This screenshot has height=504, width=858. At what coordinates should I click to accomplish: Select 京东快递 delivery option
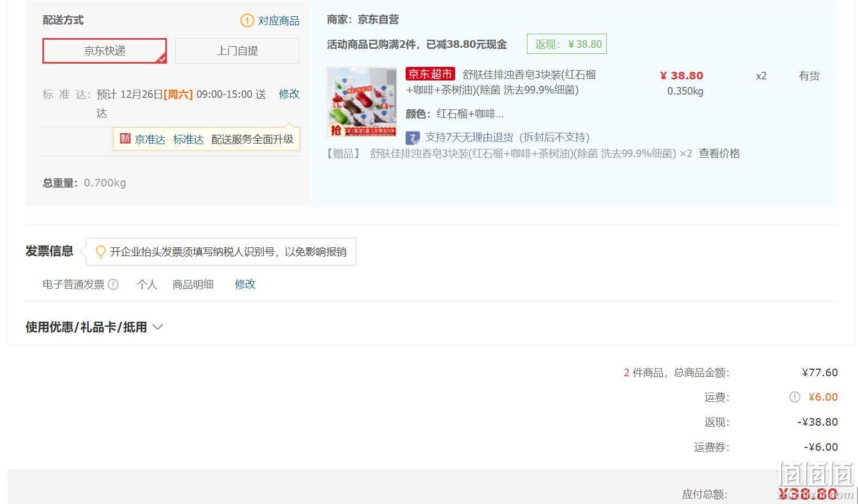point(104,51)
